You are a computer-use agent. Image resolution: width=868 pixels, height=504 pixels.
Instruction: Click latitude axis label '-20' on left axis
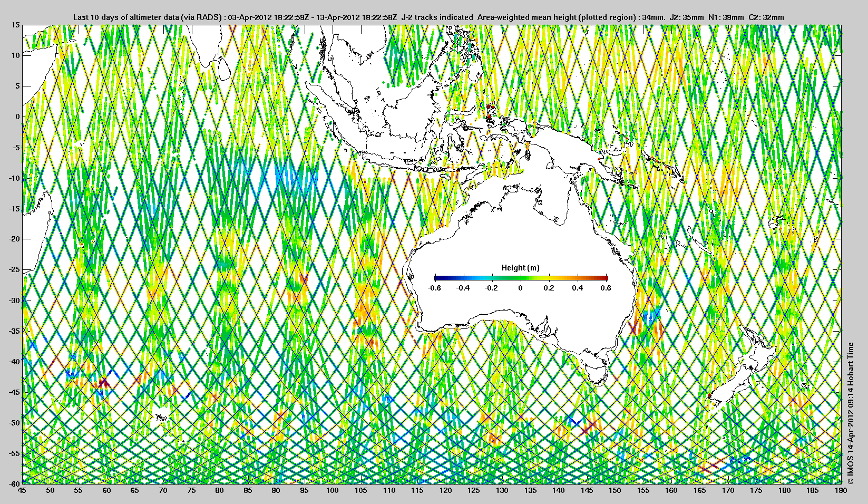click(14, 239)
